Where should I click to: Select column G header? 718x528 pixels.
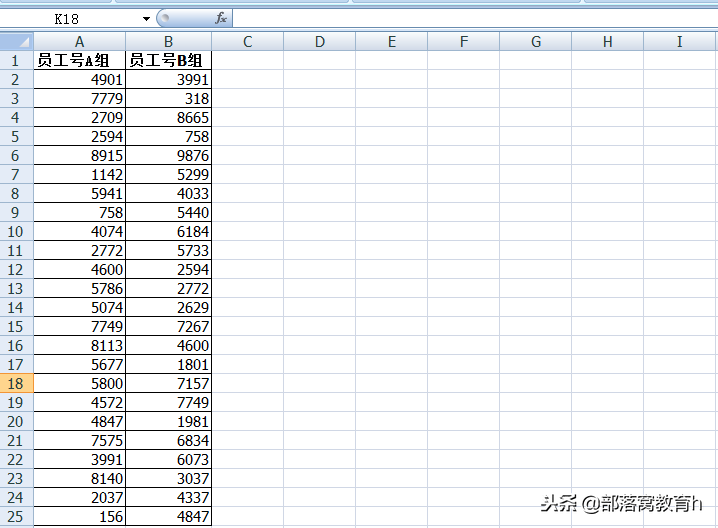tap(536, 42)
